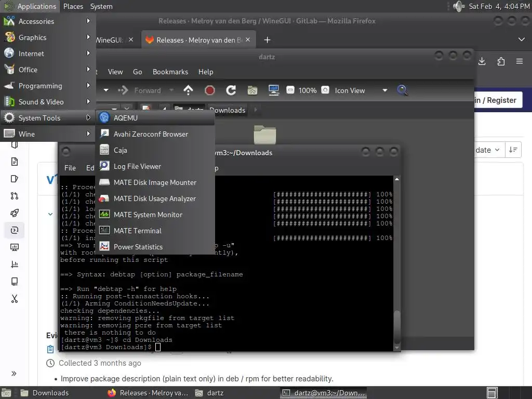Open Power Statistics
Screen dimensions: 532x399
[x=155, y=247]
